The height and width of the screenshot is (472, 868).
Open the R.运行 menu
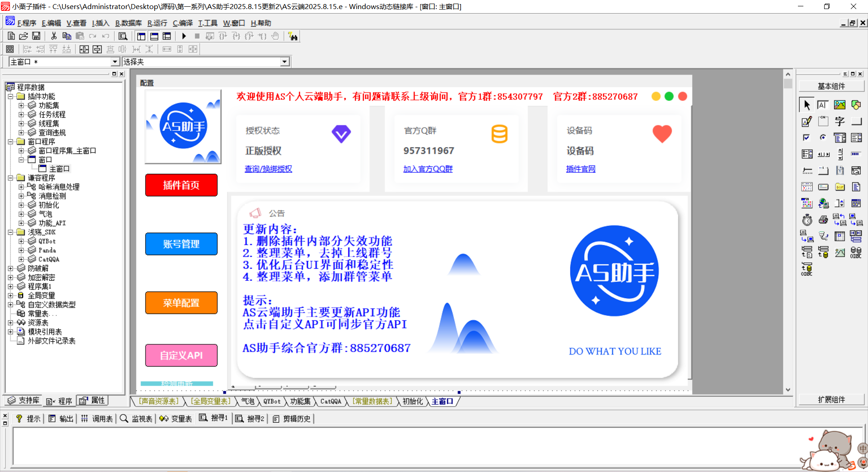pyautogui.click(x=157, y=23)
